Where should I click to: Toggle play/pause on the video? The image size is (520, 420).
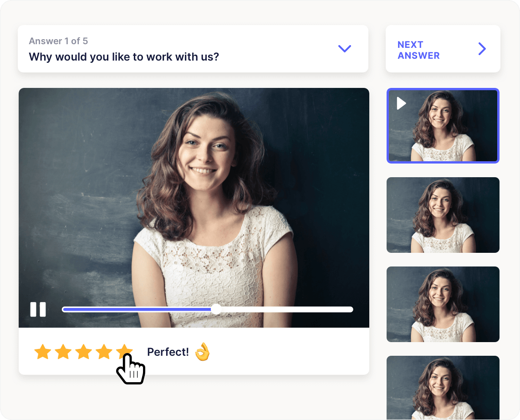[38, 309]
